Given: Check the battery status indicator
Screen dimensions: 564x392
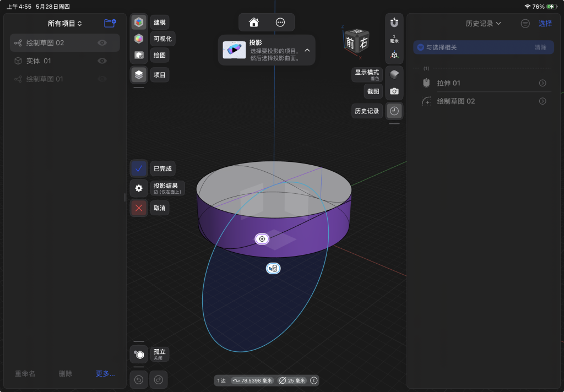Looking at the screenshot, I should click(x=551, y=7).
